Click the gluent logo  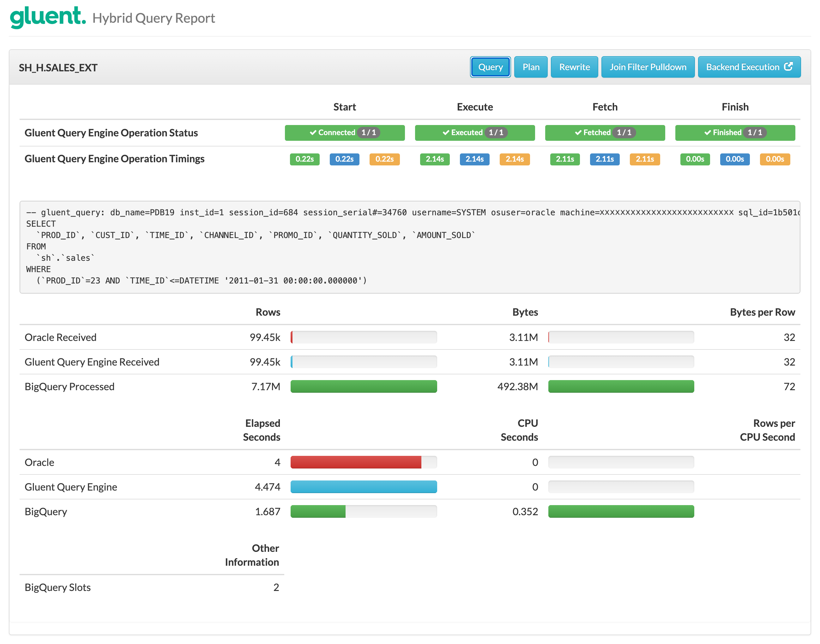[48, 17]
